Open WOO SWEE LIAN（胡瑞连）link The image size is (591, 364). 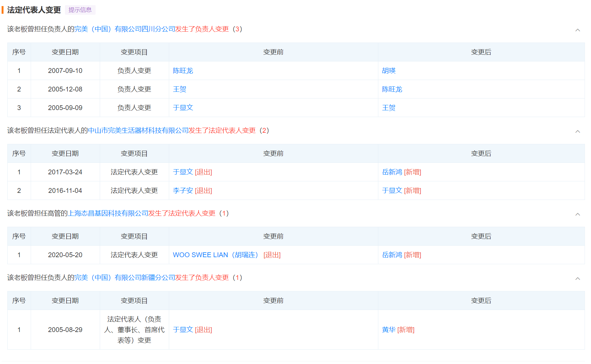click(216, 255)
